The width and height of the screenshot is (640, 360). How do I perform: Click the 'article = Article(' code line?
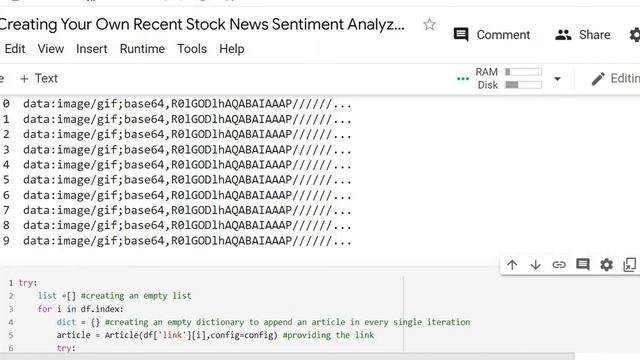pyautogui.click(x=215, y=335)
